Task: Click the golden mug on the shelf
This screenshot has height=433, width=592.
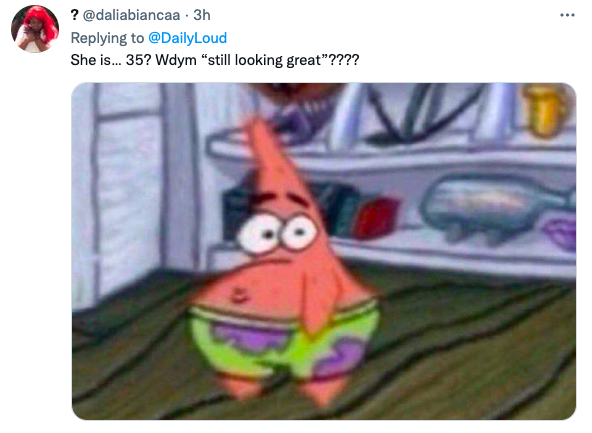Action: (x=545, y=110)
